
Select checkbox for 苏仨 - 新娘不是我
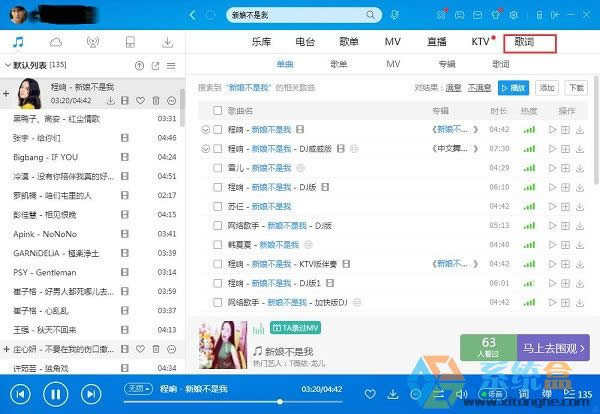[217, 205]
